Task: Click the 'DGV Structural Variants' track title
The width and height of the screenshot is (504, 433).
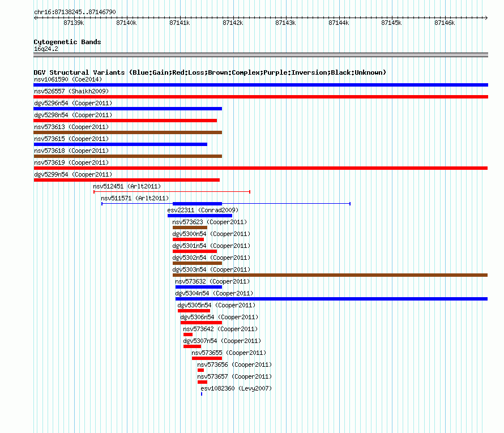Action: point(210,72)
